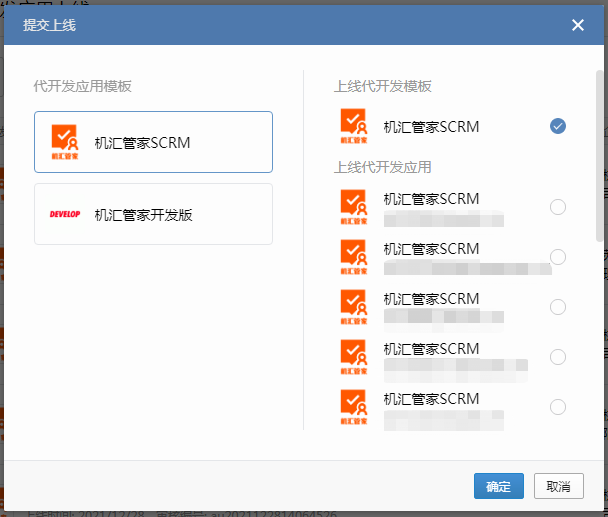Screen dimensions: 608x517
Task: Click the app icon under 上线代开发模板
Action: pos(354,126)
